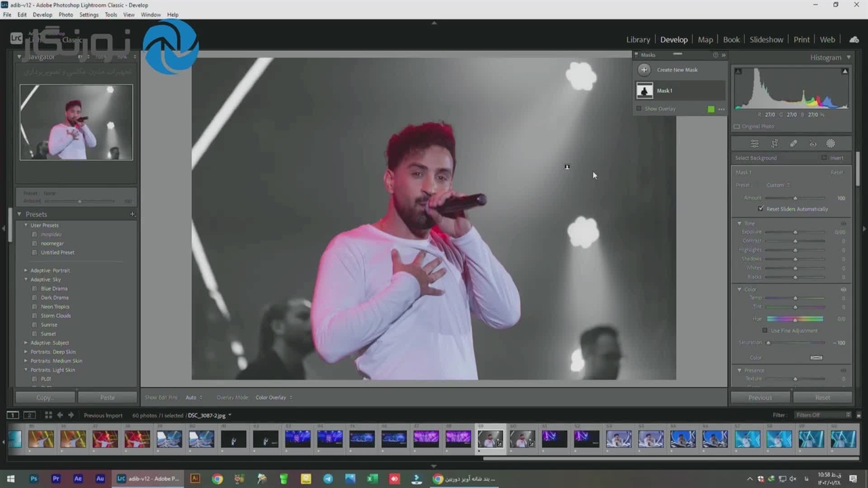Switch to the Book module
Viewport: 868px width, 488px height.
(x=731, y=39)
